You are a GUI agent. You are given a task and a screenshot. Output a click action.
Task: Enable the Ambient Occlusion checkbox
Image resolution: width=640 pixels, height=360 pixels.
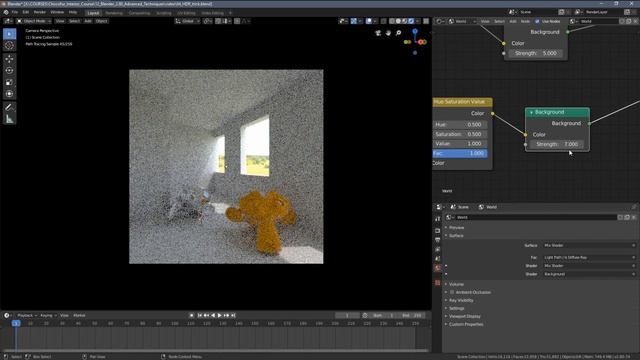[x=452, y=292]
